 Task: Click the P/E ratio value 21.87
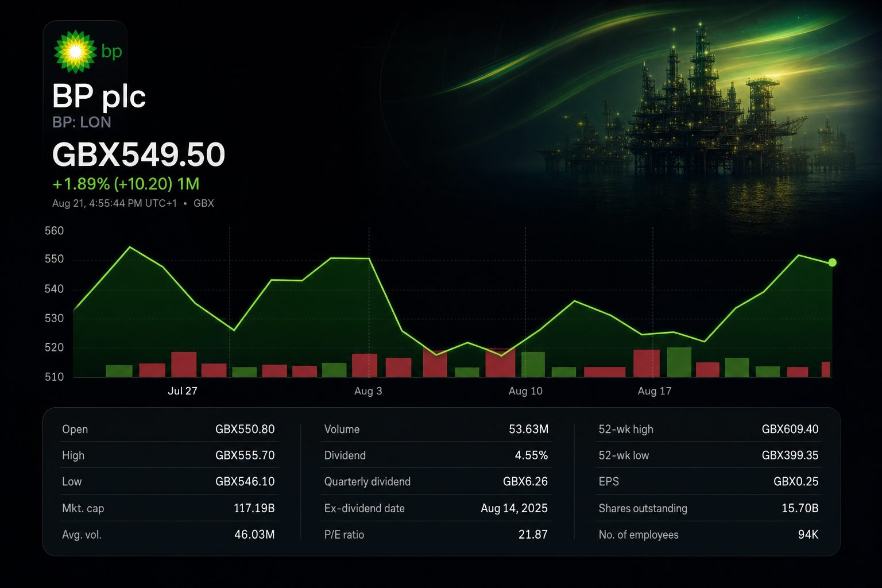533,535
